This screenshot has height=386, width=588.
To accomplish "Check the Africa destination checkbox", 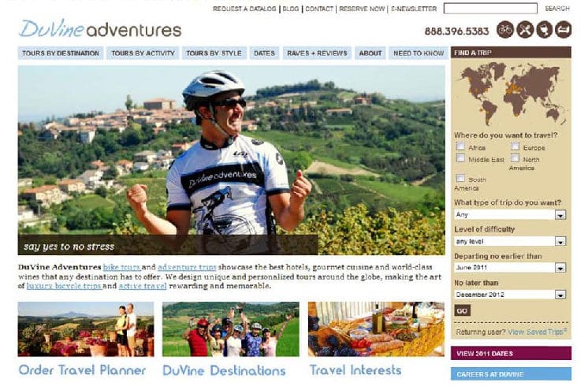I will coord(460,147).
